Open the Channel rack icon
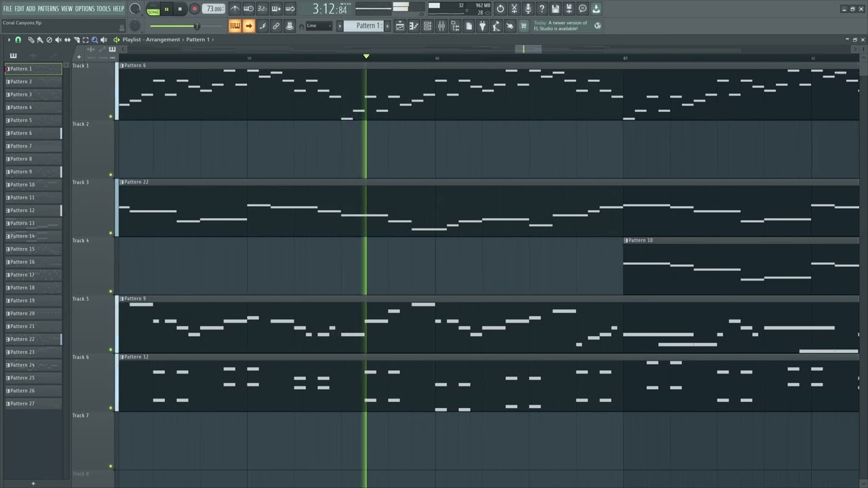 (427, 26)
